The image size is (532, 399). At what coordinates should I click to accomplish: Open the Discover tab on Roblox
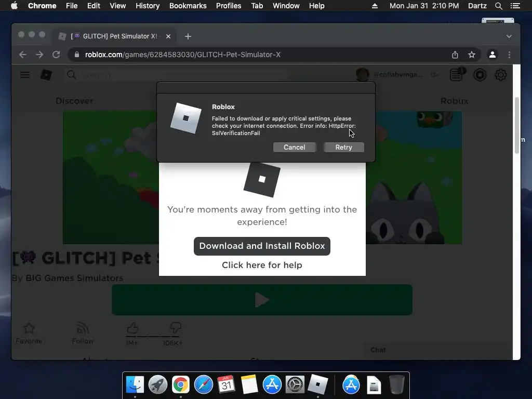point(74,101)
